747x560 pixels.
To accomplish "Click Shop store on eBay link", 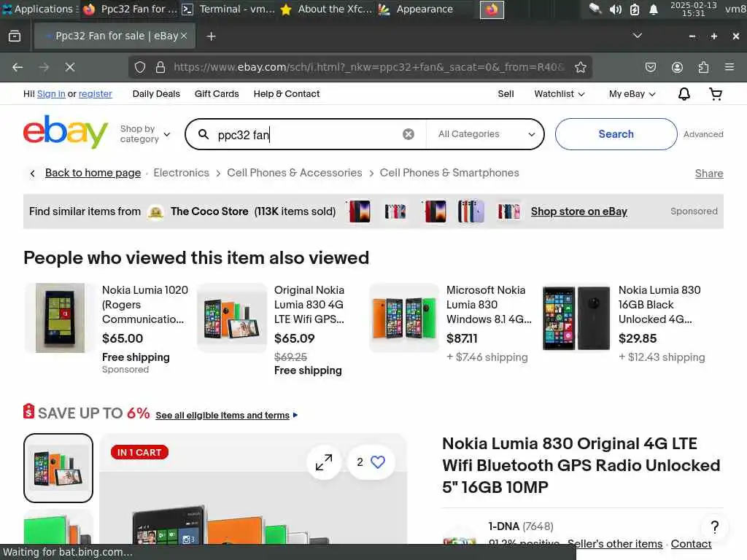I will [x=578, y=211].
